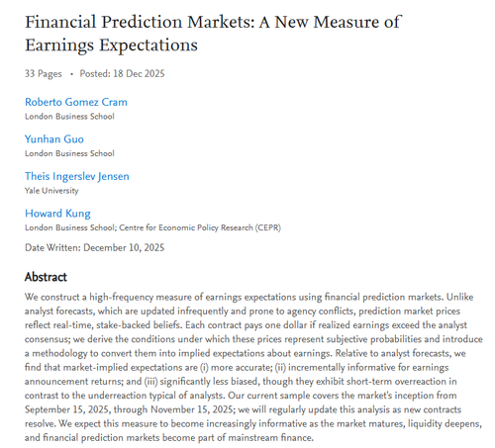
Task: Click 'Earnings Expectations' on the title's second line
Action: tap(112, 45)
